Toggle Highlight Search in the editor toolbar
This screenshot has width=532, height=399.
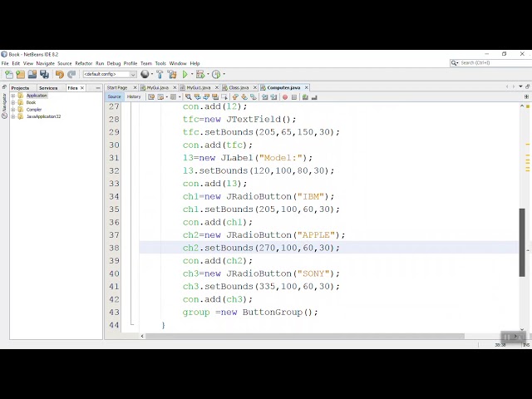[x=215, y=97]
